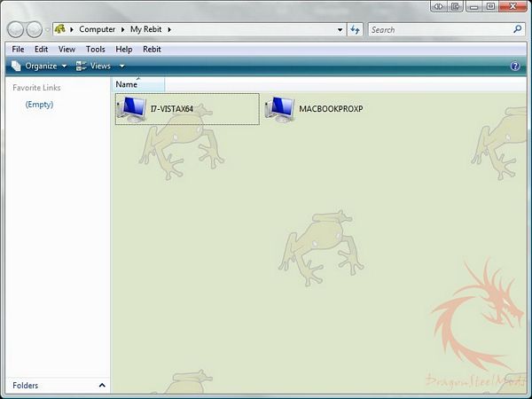This screenshot has height=399, width=532.
Task: Open the File menu
Action: pos(18,49)
